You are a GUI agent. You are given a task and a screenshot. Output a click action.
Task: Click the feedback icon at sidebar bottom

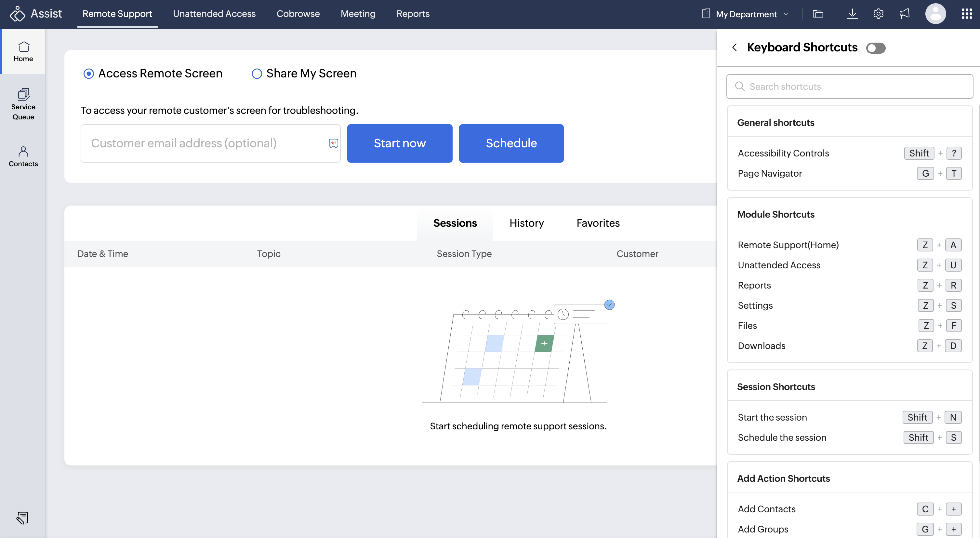[x=22, y=518]
